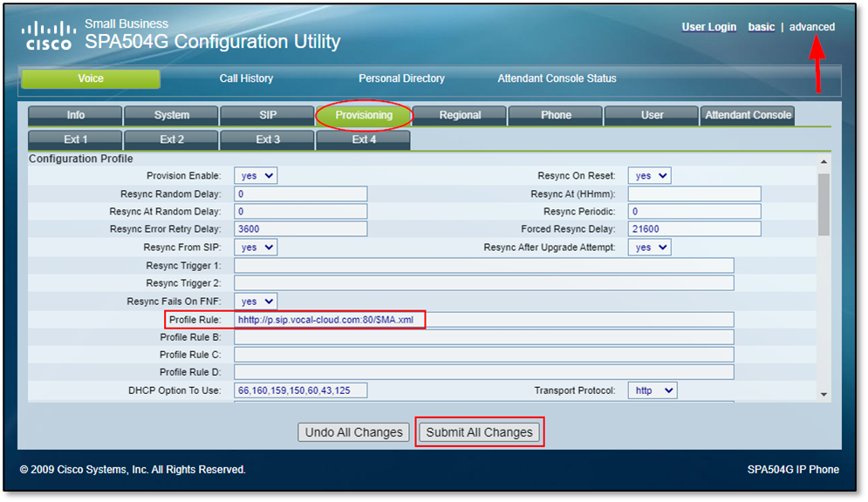Open the Ext 3 tab

267,139
